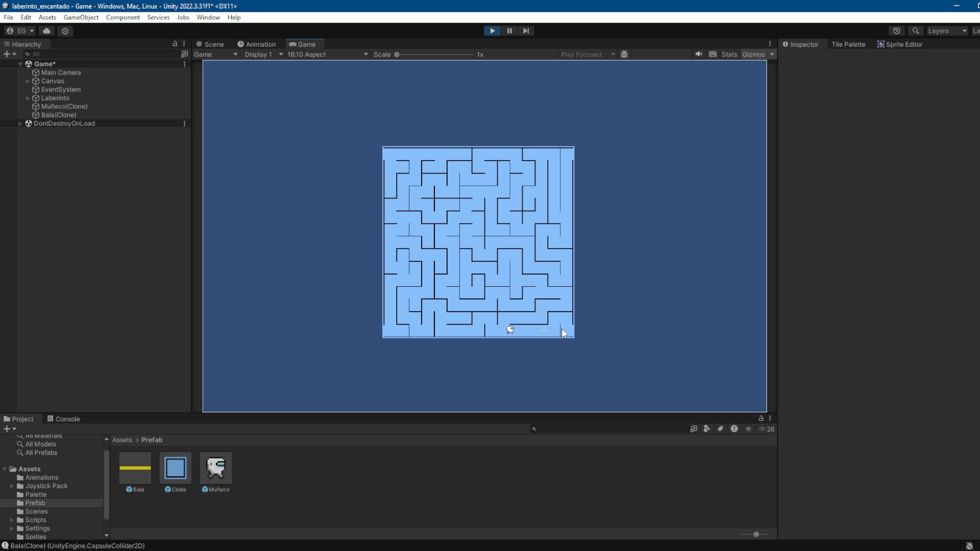Click the VSync keyboard icon in Game toolbar
This screenshot has height=551, width=980.
click(x=712, y=54)
